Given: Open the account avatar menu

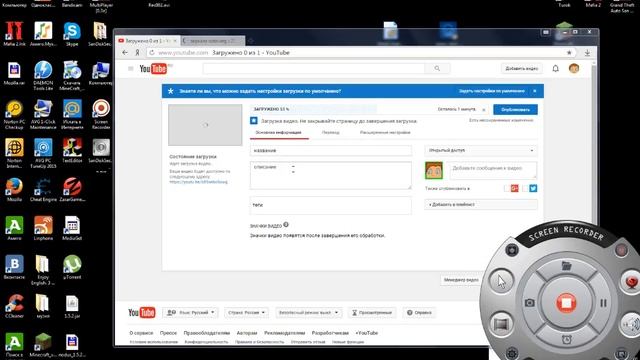Looking at the screenshot, I should tap(574, 69).
